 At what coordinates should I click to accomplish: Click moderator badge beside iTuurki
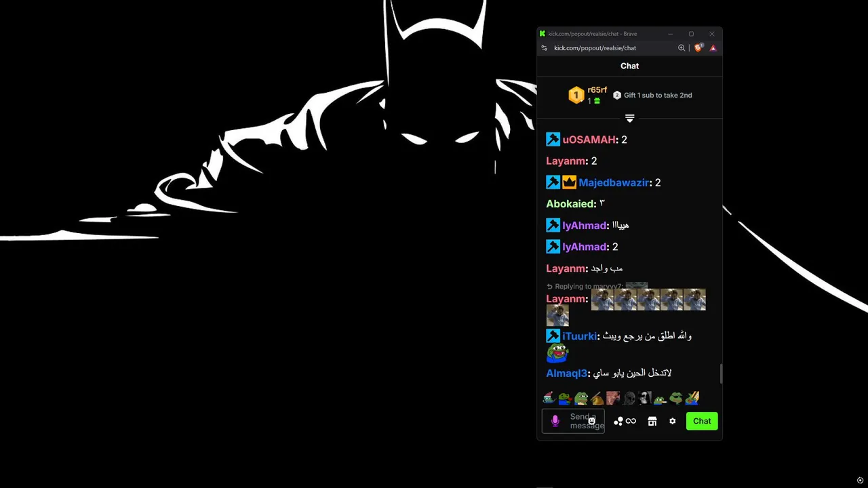point(553,336)
